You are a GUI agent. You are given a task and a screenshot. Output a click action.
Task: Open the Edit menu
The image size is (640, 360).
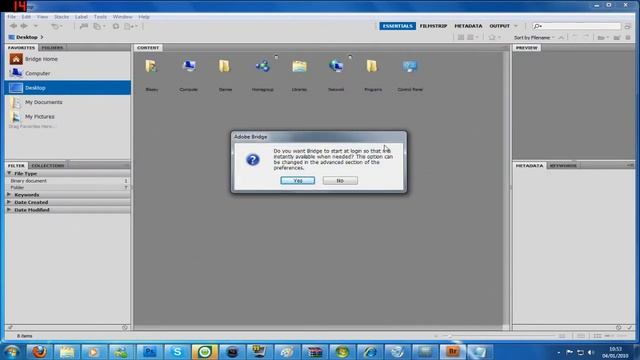point(26,17)
